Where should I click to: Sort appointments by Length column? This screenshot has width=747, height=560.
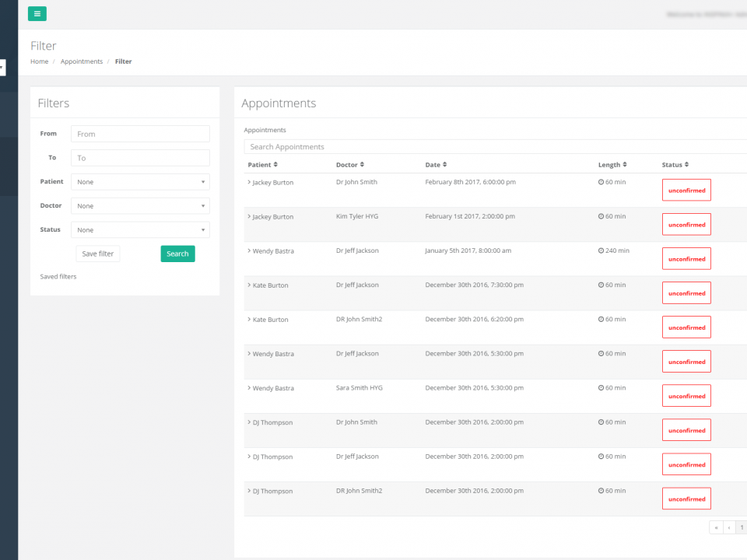(612, 165)
